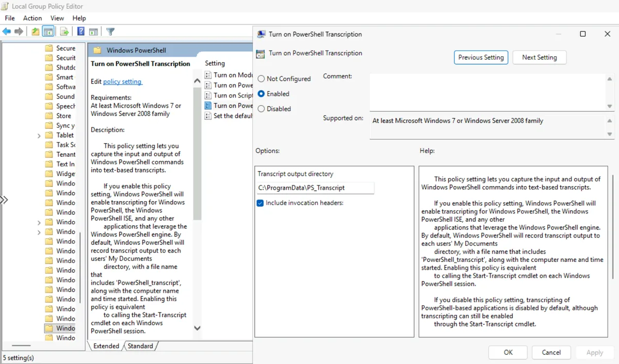Click the Transcript output directory field
The height and width of the screenshot is (364, 619).
316,188
